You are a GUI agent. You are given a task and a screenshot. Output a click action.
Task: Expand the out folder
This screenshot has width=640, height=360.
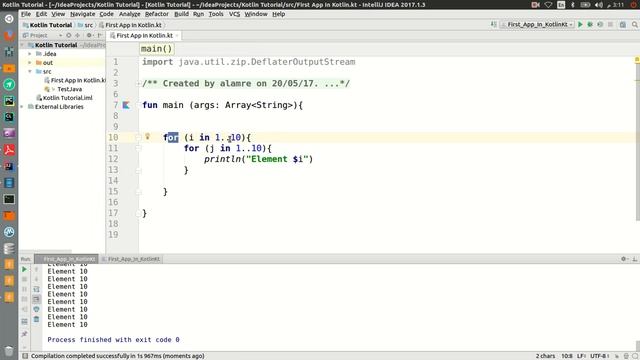point(30,63)
